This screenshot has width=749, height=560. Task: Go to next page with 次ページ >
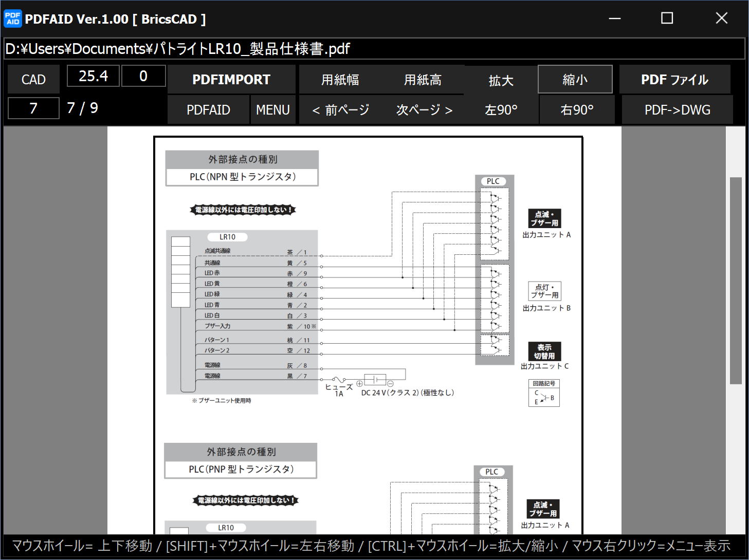424,110
